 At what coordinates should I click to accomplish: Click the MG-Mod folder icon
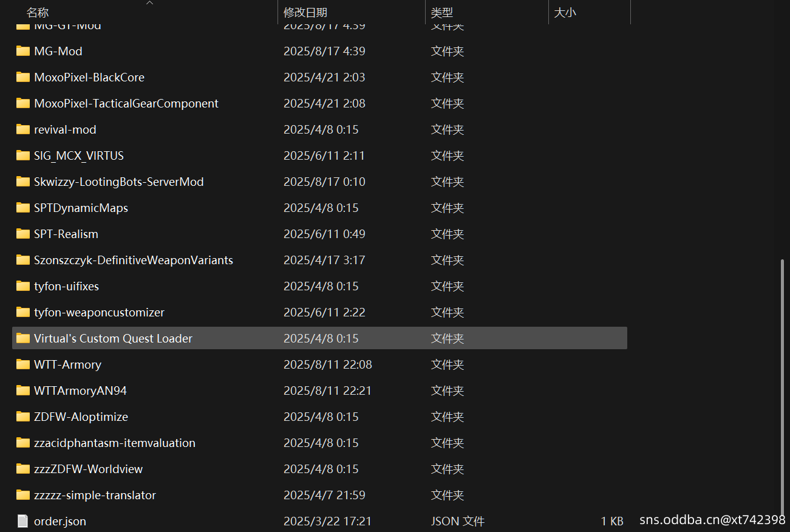click(23, 51)
